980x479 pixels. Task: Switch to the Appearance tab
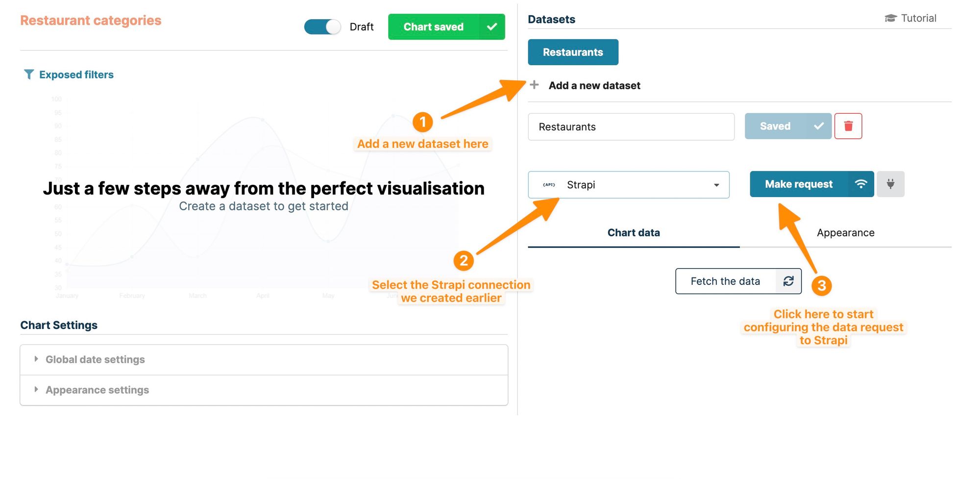845,233
